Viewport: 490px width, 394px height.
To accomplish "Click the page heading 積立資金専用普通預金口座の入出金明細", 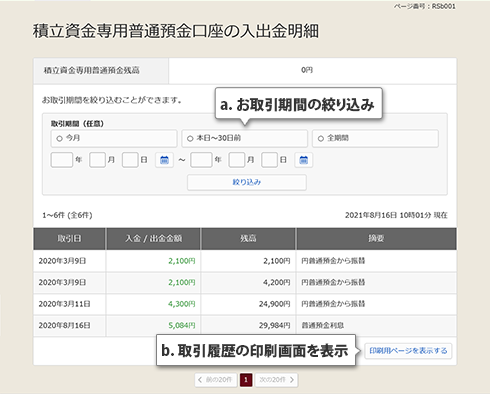I will click(x=176, y=31).
